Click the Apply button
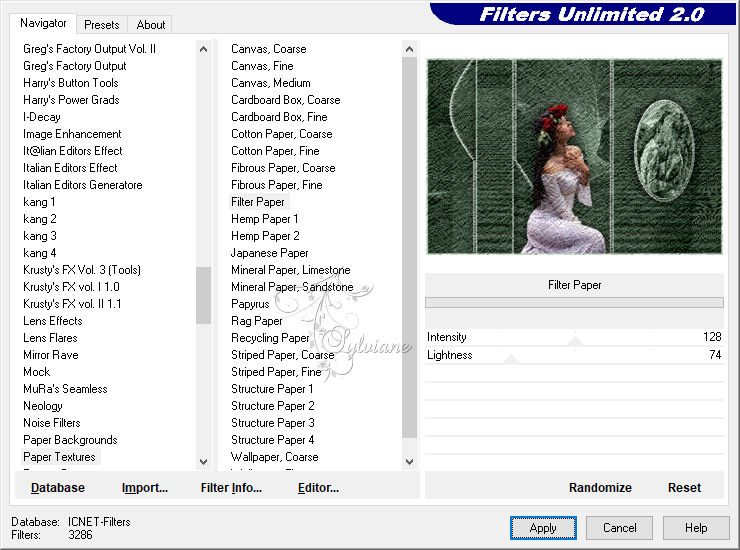Screen dimensions: 740x550 (x=543, y=528)
